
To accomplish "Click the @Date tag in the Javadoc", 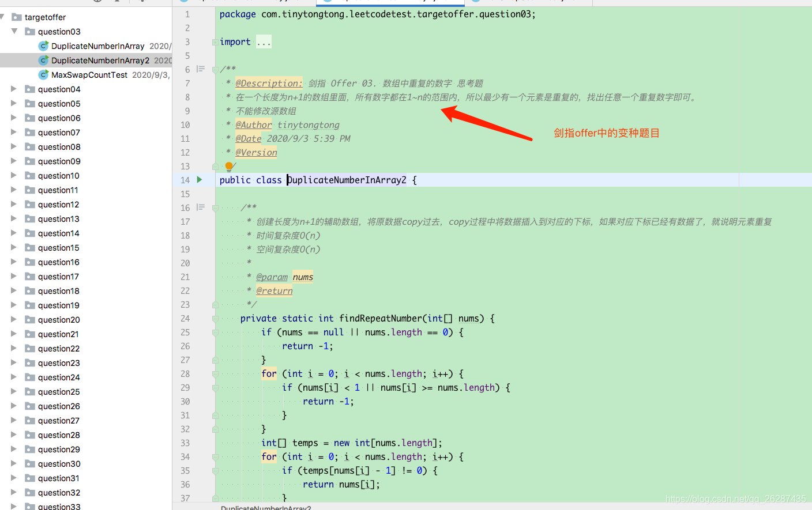I will pyautogui.click(x=249, y=139).
